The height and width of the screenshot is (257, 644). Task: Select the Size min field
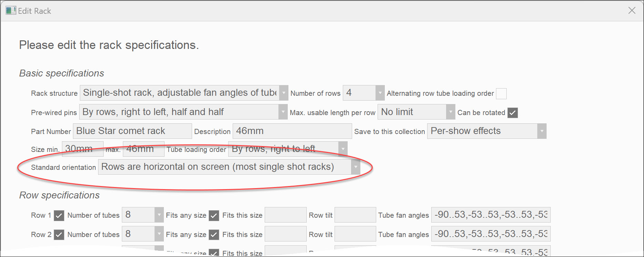[83, 148]
